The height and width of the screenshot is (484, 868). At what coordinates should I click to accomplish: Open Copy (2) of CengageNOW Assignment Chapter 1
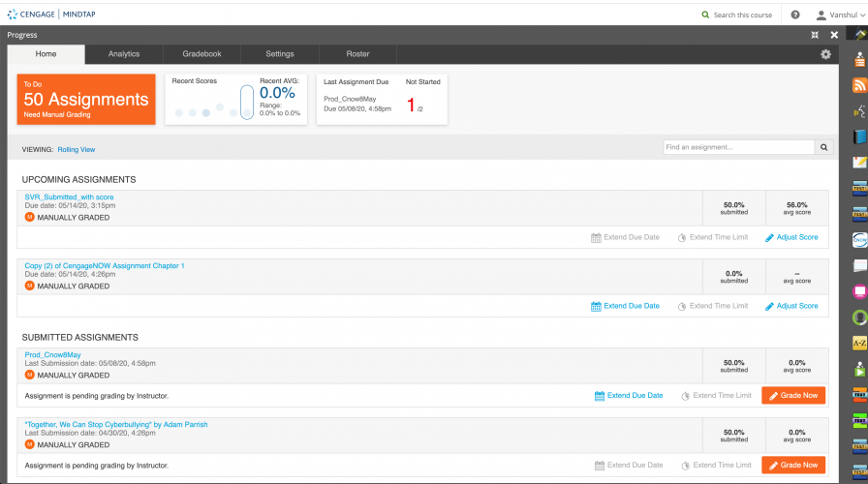pos(105,265)
